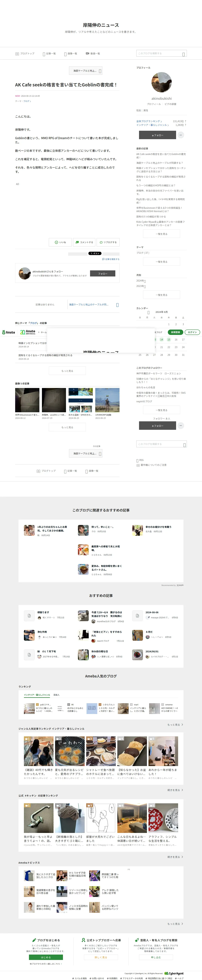Click 一覧を見る under 最新の記事

pos(162,234)
